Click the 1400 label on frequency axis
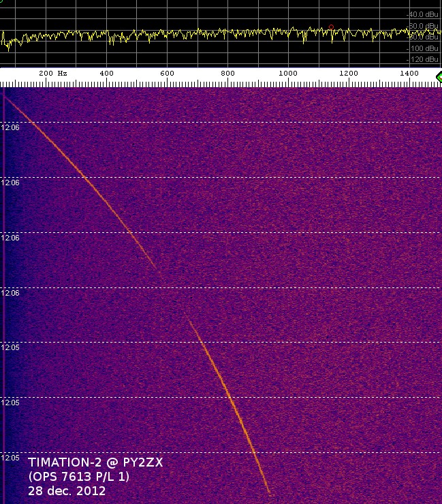 click(409, 73)
